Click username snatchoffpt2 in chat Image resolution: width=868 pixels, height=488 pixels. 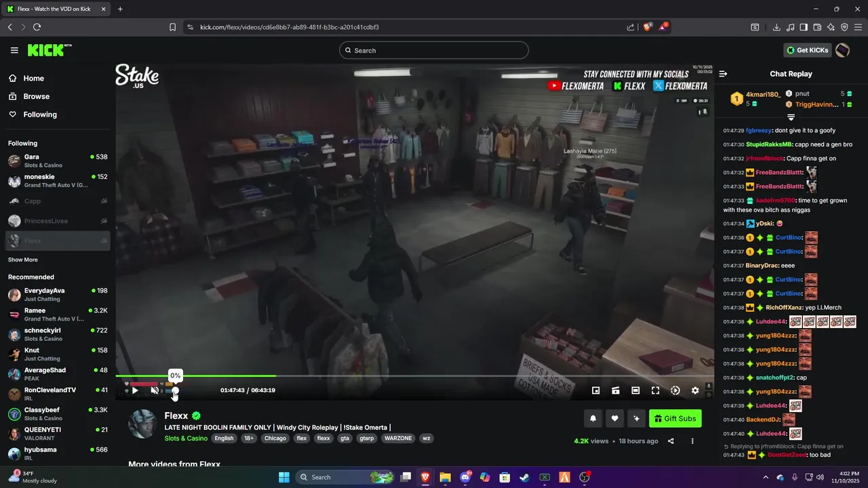pos(775,378)
